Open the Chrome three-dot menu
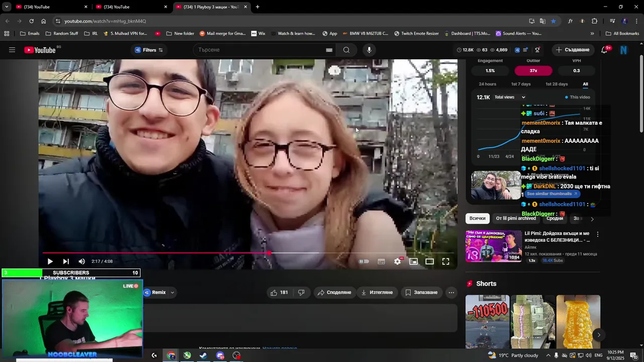The width and height of the screenshot is (644, 362). 637,21
